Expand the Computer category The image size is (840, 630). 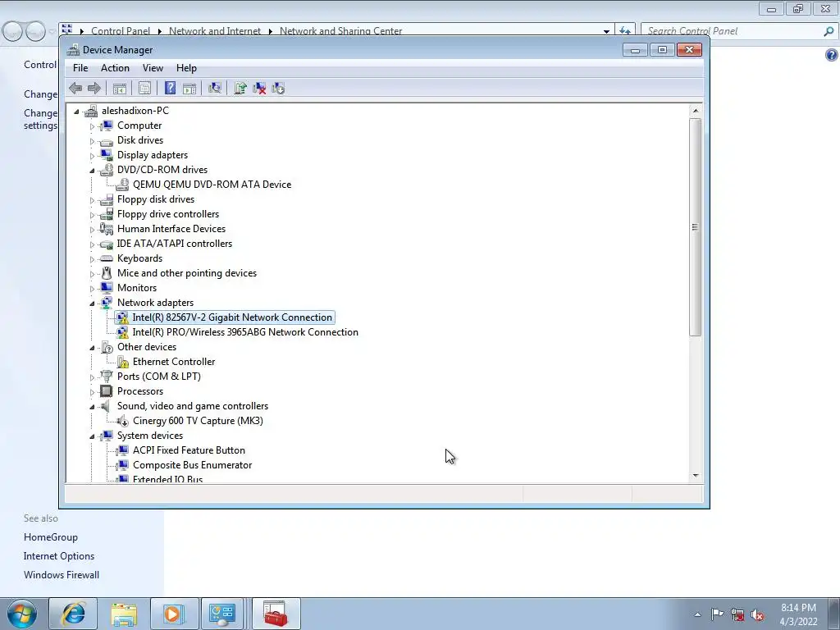92,126
